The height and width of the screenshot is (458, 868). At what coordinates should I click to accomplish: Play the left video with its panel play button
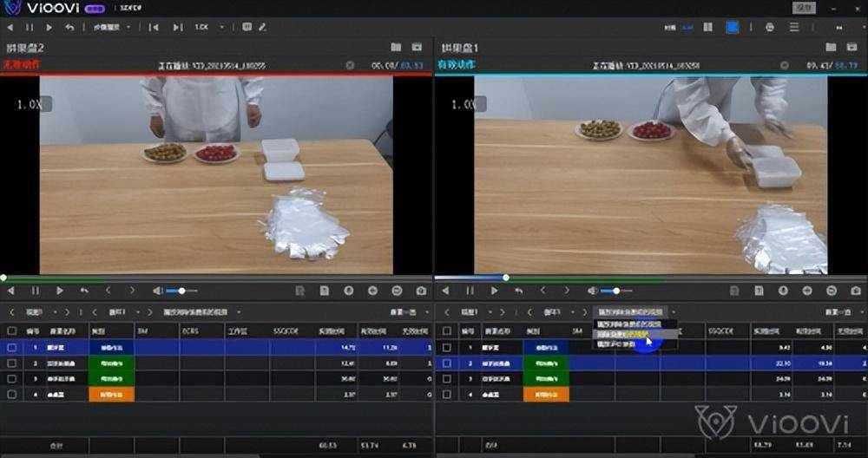click(x=60, y=291)
